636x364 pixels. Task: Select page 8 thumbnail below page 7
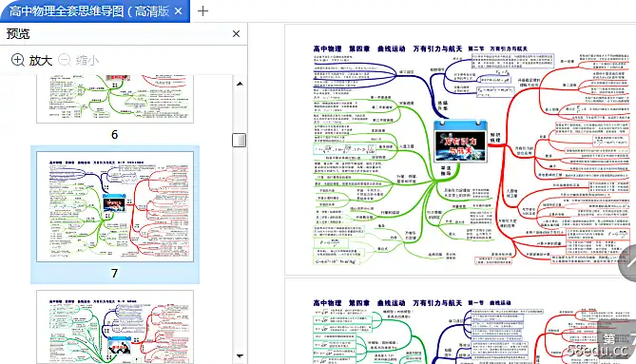point(115,327)
